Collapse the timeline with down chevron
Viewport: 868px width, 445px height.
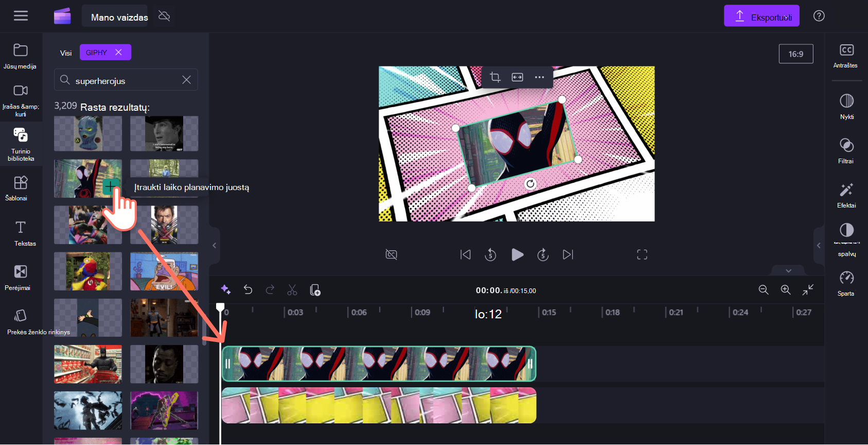click(x=788, y=270)
